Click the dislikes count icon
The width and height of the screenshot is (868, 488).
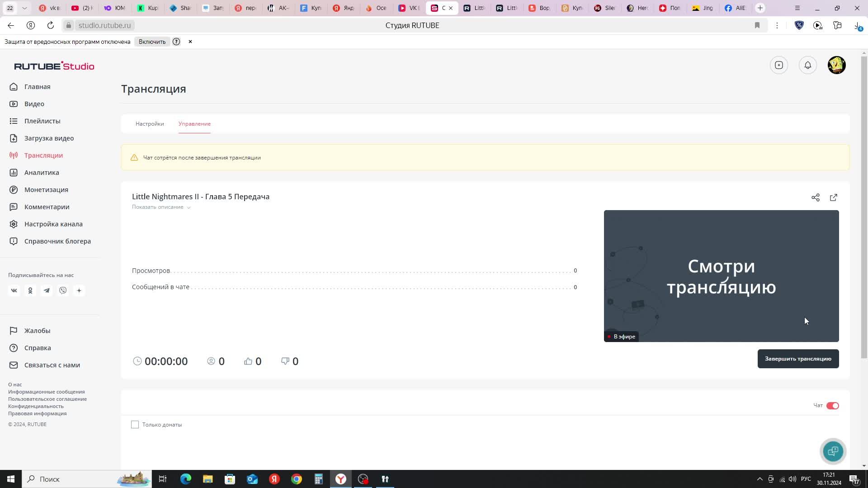(x=286, y=361)
